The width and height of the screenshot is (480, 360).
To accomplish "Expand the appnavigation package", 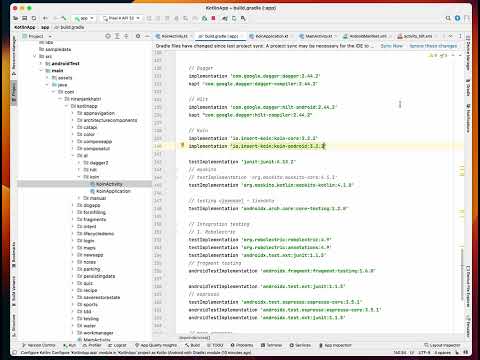I will [x=73, y=113].
